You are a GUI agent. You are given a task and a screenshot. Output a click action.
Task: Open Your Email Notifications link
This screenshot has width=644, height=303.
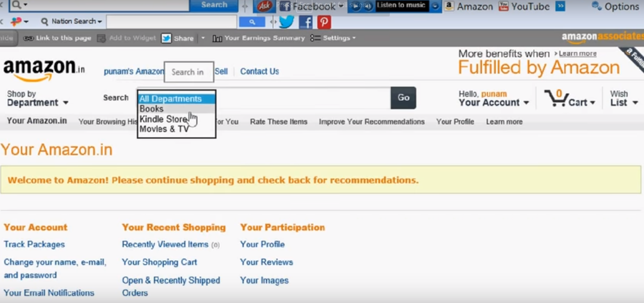point(49,293)
